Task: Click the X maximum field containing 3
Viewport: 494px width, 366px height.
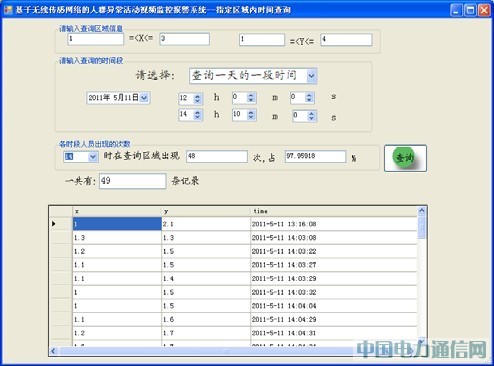Action: 184,39
